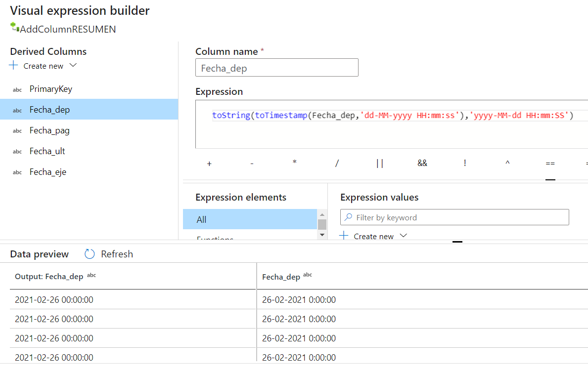Viewport: 588px width, 373px height.
Task: Select Fecha_eje derived column
Action: 89,172
